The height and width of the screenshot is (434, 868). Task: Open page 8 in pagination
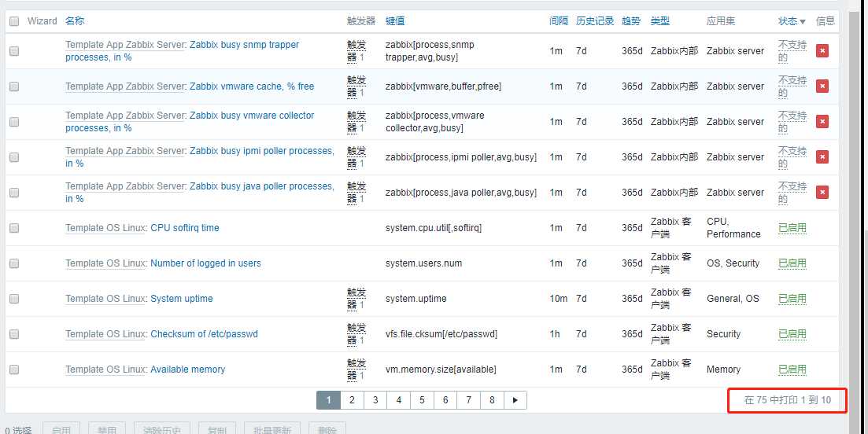[x=492, y=400]
